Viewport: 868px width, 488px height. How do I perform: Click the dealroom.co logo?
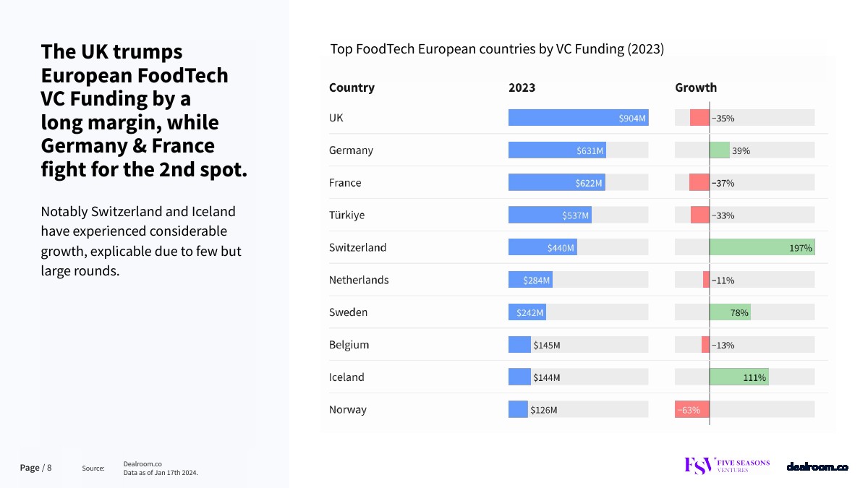pos(817,467)
